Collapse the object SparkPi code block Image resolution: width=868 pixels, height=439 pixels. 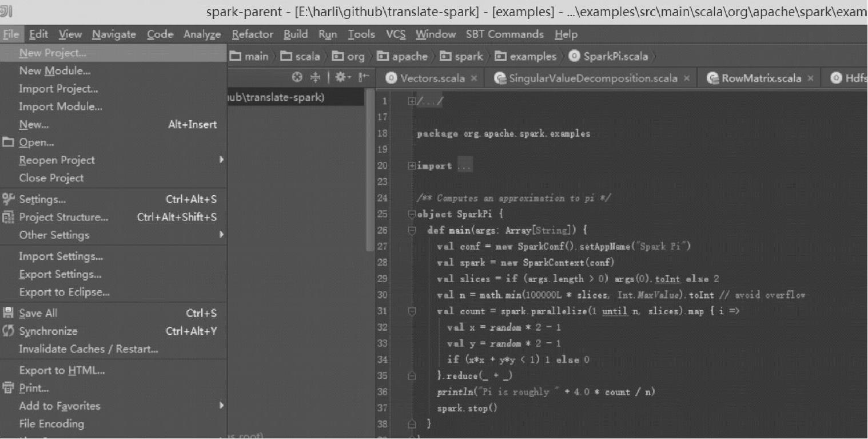(412, 215)
